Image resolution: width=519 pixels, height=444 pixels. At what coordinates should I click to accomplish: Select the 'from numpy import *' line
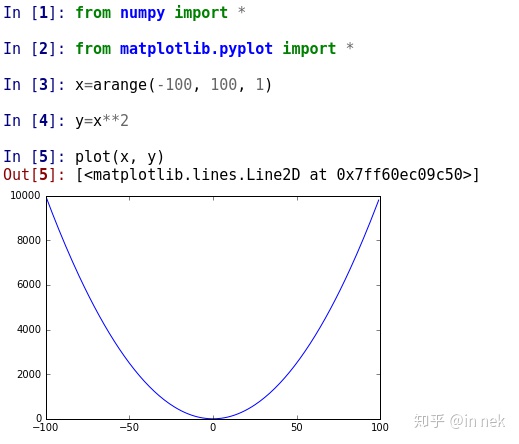pyautogui.click(x=160, y=13)
